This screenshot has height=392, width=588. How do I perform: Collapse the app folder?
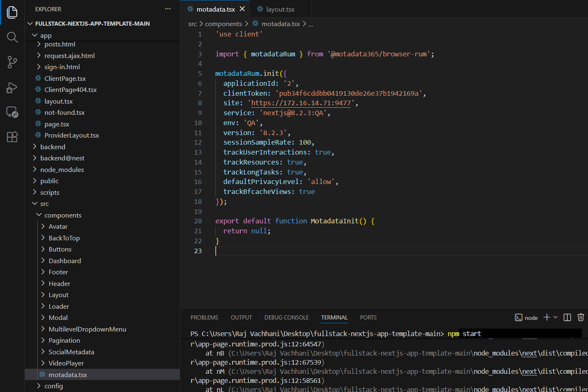tap(102, 36)
